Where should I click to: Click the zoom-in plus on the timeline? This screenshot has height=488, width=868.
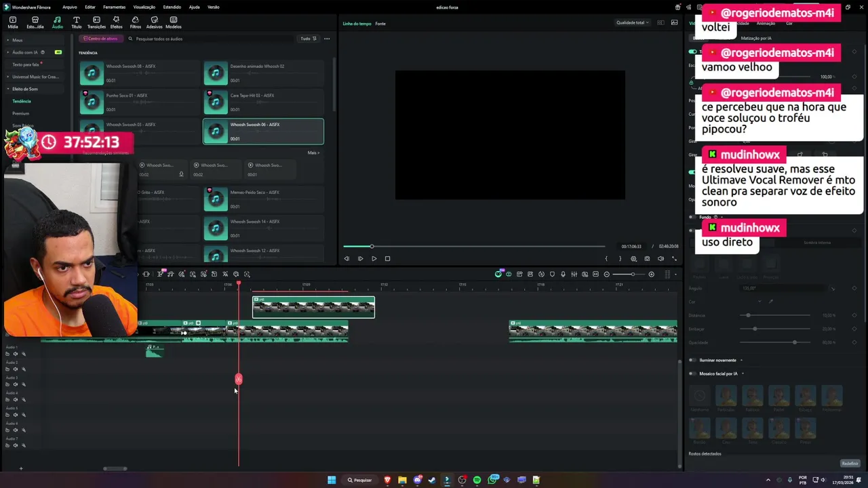pos(652,274)
